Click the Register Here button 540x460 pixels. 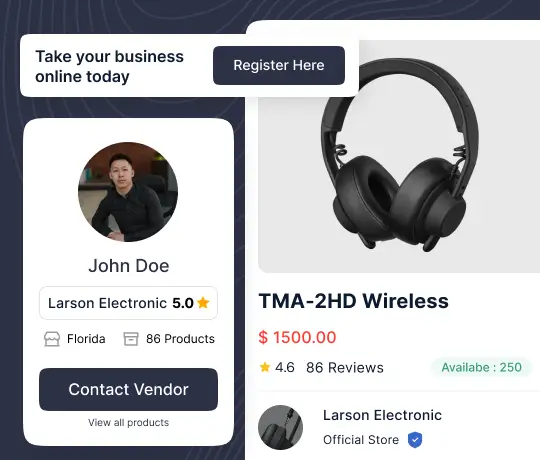[279, 65]
